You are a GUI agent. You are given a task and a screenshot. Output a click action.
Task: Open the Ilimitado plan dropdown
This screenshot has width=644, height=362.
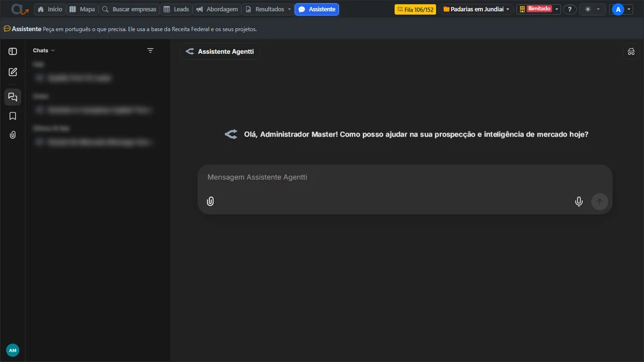(x=538, y=9)
